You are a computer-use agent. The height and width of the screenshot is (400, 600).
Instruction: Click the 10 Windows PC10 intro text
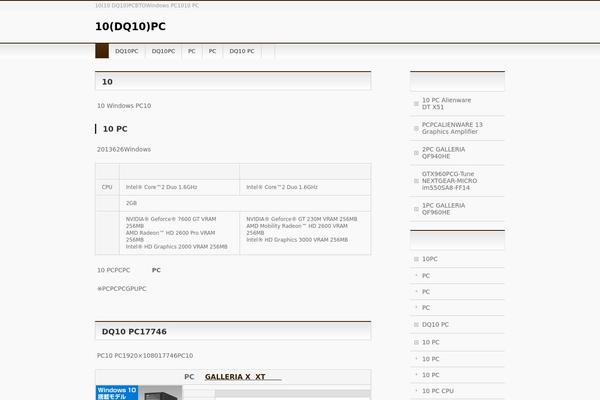coord(124,106)
